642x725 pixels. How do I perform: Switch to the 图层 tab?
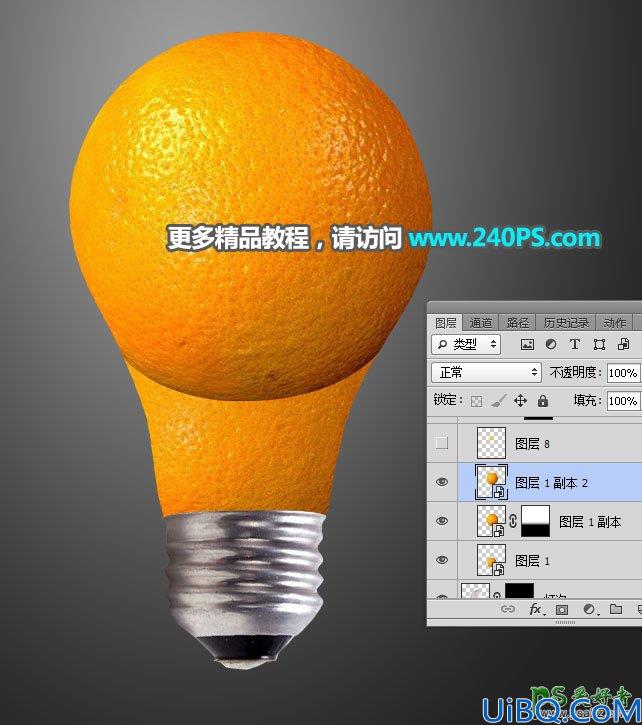pyautogui.click(x=446, y=323)
